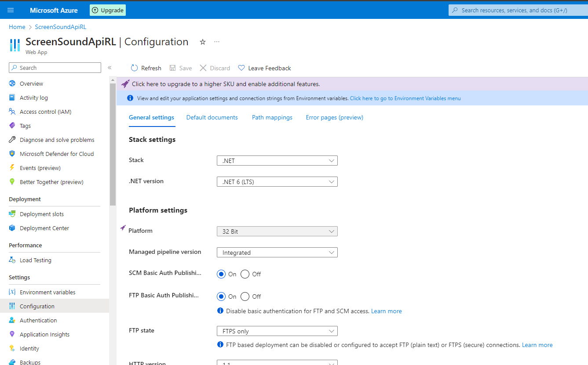
Task: Open the .NET version dropdown
Action: [x=277, y=182]
